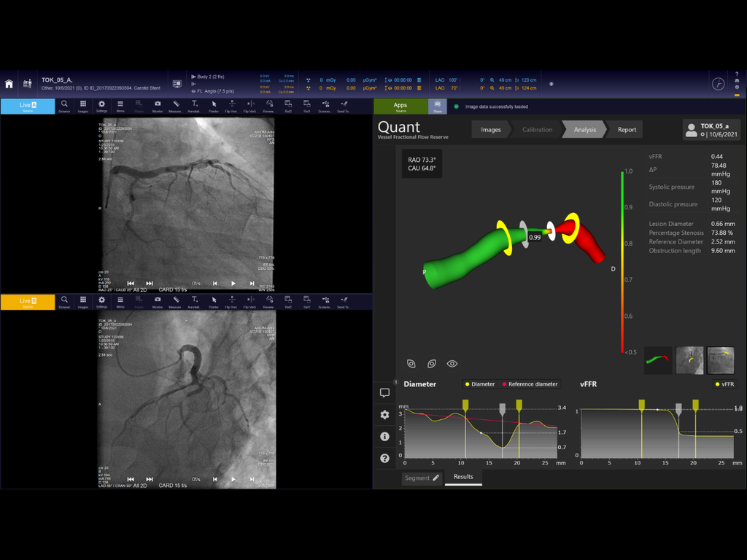The image size is (747, 560).
Task: Select the Annotate text tool
Action: 194,105
